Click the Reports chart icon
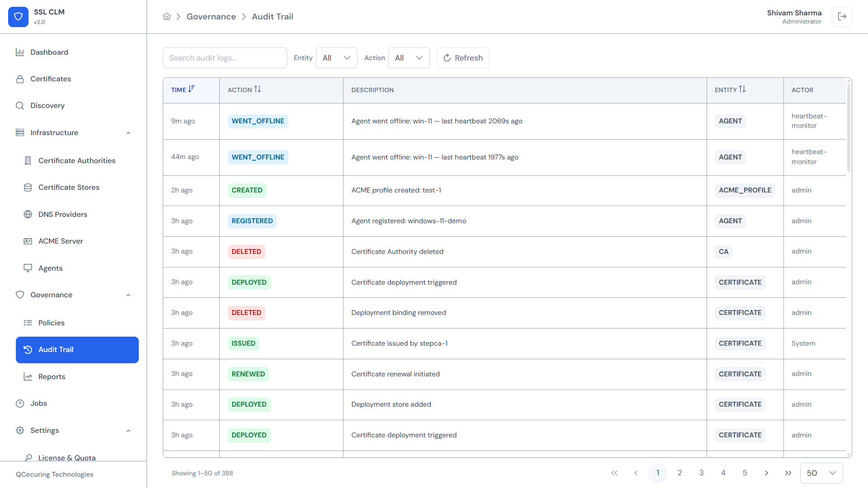This screenshot has width=868, height=488. 28,377
